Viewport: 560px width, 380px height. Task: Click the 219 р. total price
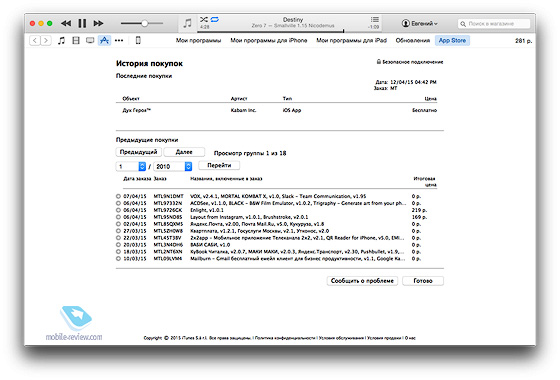419,210
